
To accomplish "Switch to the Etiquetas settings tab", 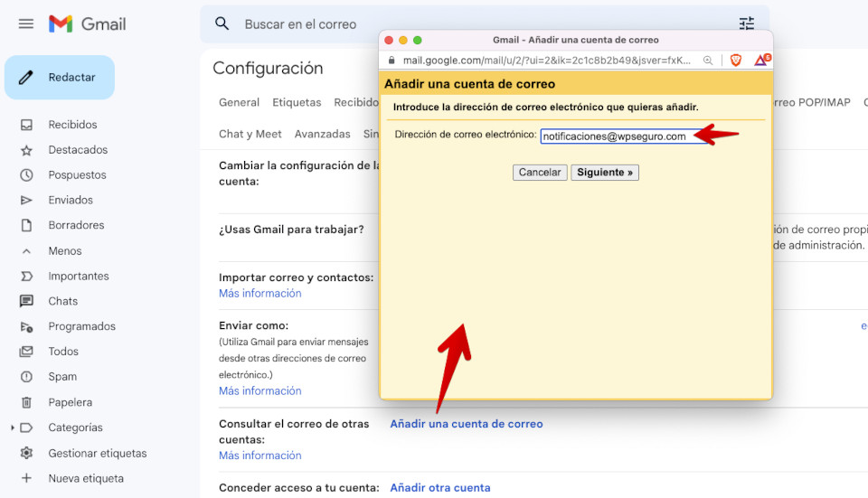I will (x=297, y=102).
